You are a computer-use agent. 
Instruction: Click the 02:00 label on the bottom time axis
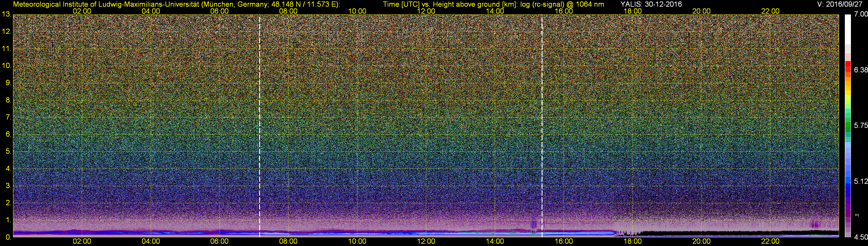[82, 241]
